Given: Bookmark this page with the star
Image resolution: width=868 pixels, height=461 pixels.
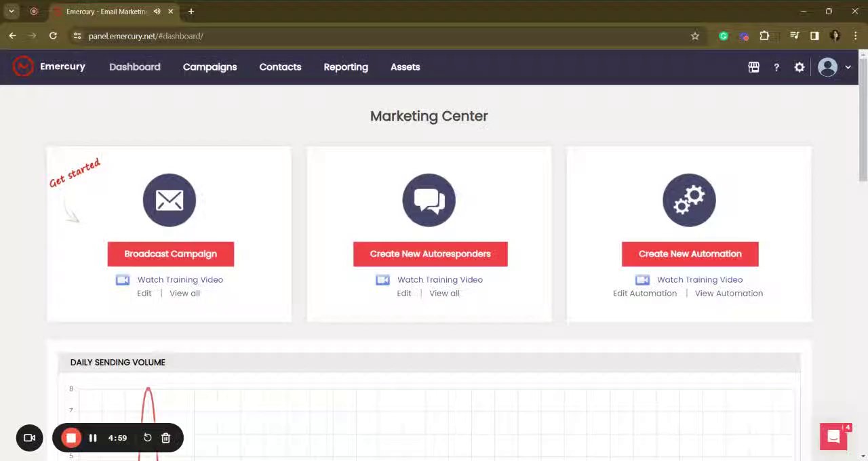Looking at the screenshot, I should [695, 36].
